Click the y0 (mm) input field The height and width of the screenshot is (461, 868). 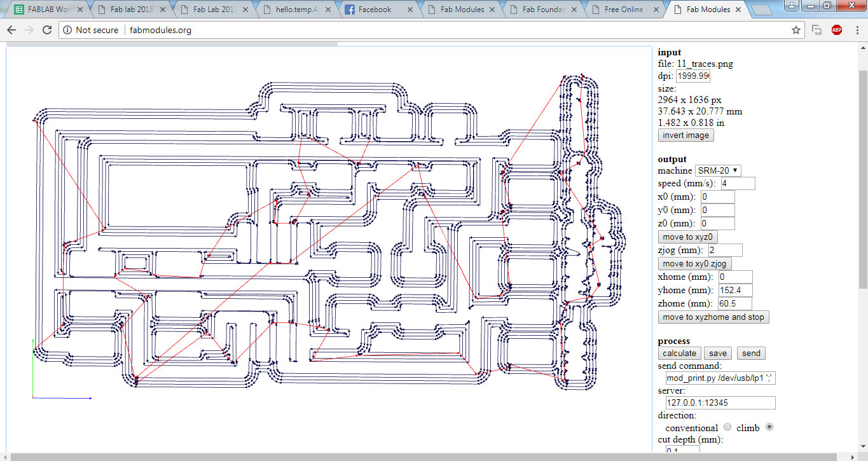717,210
